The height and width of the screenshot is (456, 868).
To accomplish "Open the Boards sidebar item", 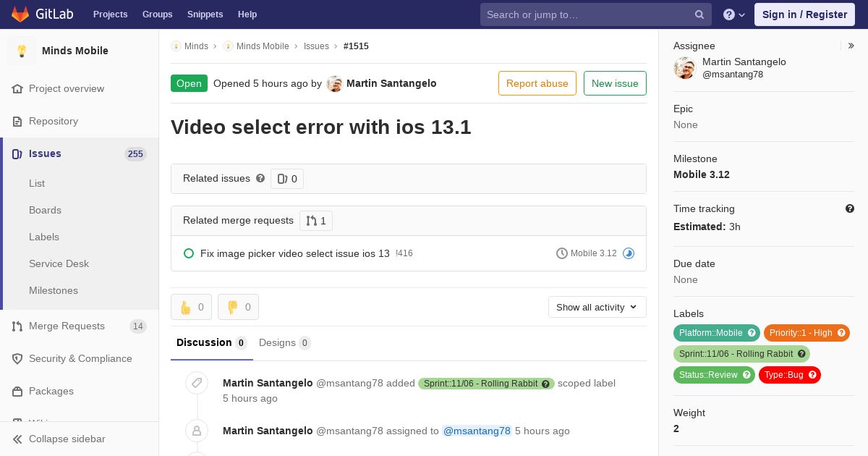I will click(x=45, y=210).
